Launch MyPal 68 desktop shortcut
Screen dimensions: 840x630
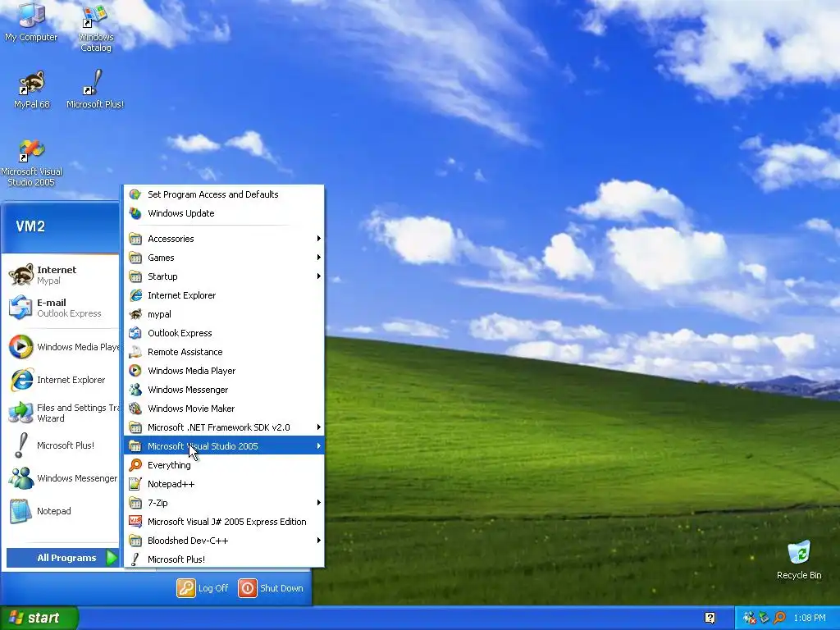pos(32,89)
